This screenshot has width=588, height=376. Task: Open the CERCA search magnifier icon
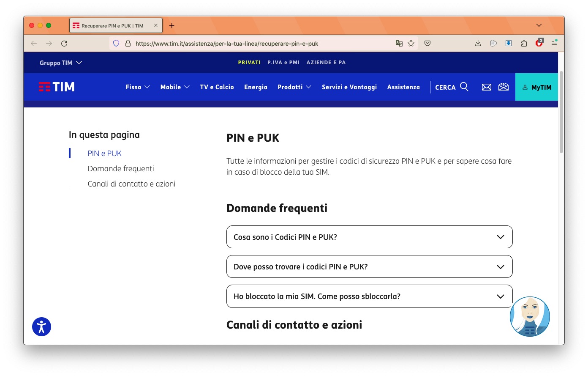464,87
